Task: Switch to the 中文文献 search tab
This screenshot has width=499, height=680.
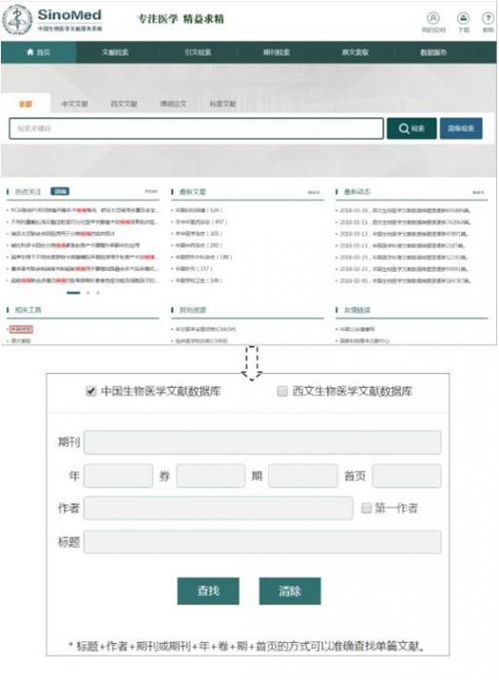Action: (x=75, y=104)
